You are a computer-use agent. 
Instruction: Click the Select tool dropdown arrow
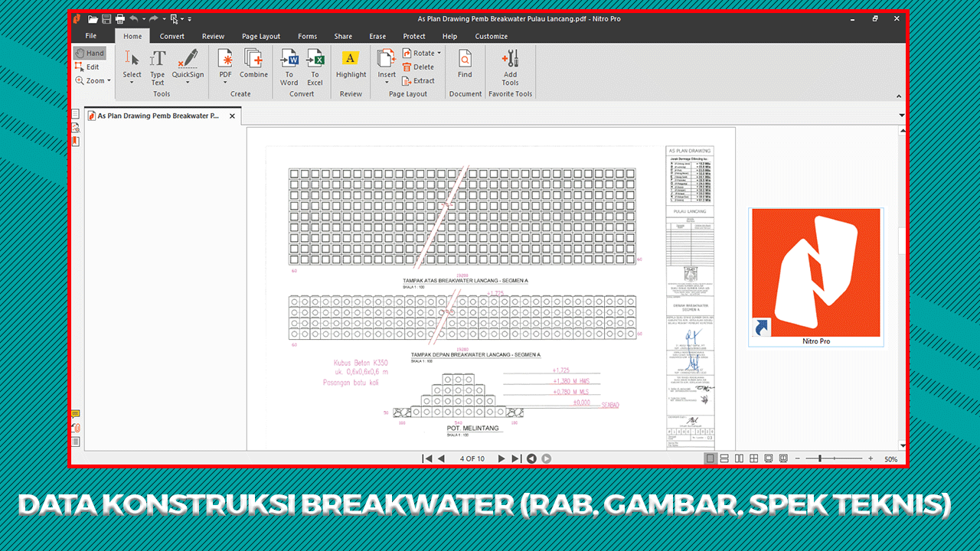tap(132, 83)
